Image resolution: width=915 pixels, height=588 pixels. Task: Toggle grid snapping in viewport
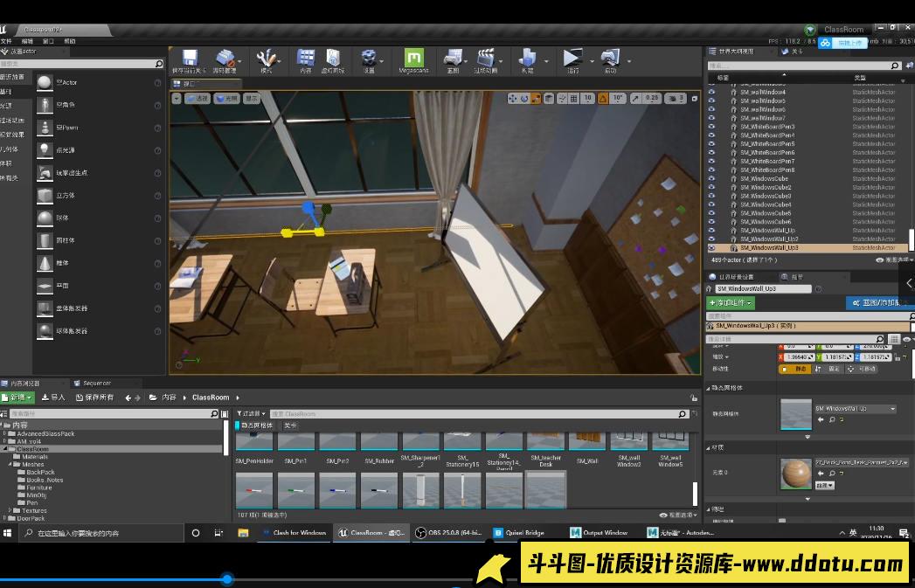point(574,99)
